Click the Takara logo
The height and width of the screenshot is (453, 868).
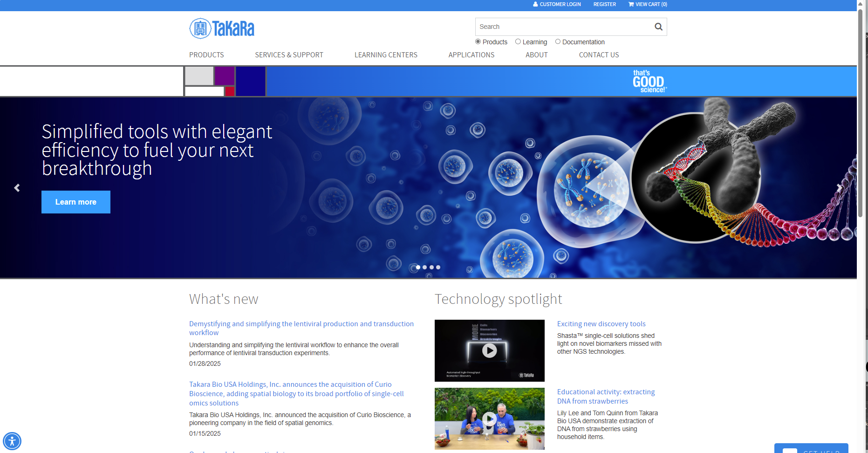pos(222,28)
